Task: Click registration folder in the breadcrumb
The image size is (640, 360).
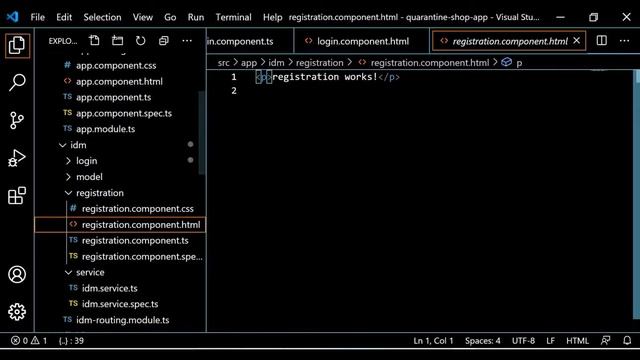Action: point(320,62)
